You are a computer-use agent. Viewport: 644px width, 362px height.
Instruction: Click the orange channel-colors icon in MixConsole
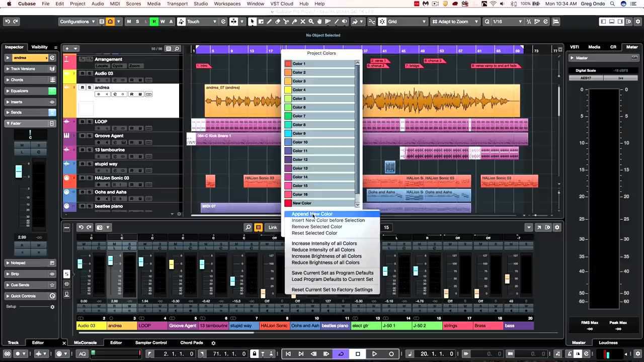[x=258, y=227]
